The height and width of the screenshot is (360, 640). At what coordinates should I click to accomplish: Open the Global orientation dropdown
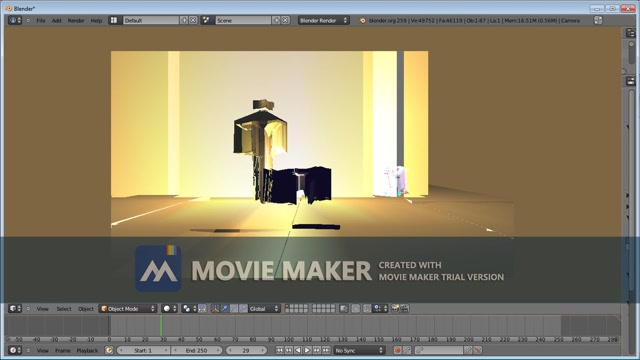coord(264,309)
